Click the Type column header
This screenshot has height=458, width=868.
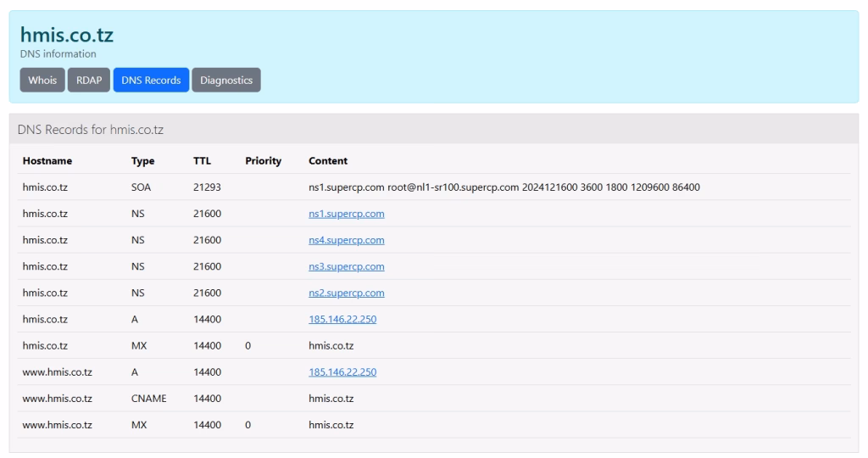[142, 161]
